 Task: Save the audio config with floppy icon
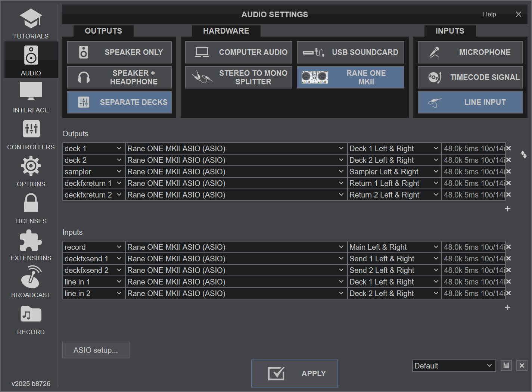click(x=506, y=365)
